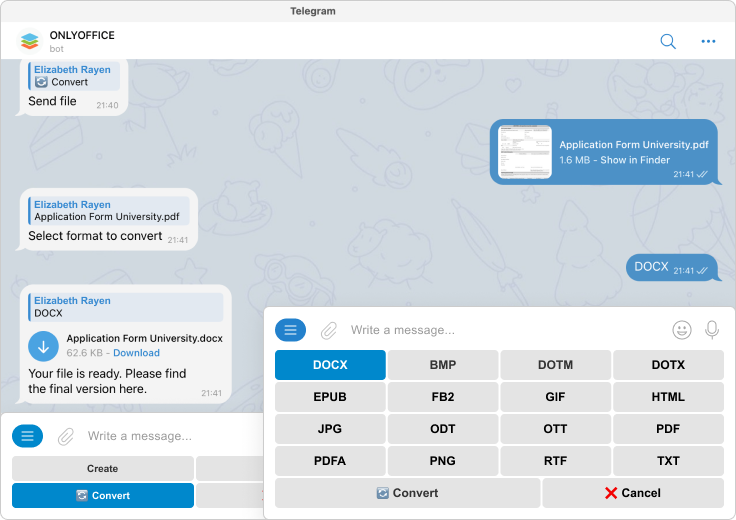
Task: Click the sent DOCX message bubble
Action: pyautogui.click(x=671, y=268)
